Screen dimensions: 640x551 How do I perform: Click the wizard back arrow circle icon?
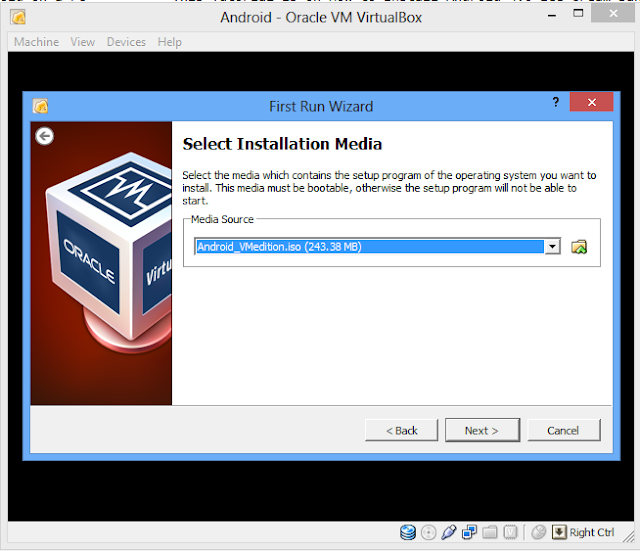44,136
